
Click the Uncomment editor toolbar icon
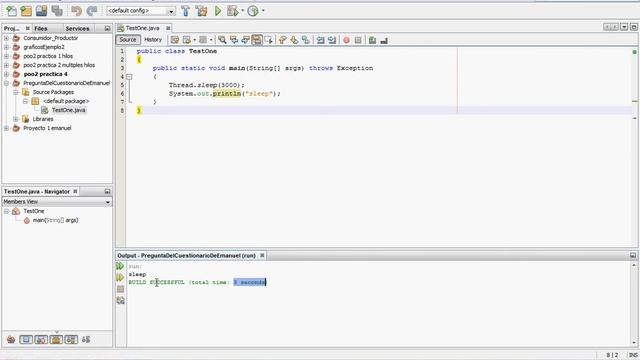coord(384,40)
